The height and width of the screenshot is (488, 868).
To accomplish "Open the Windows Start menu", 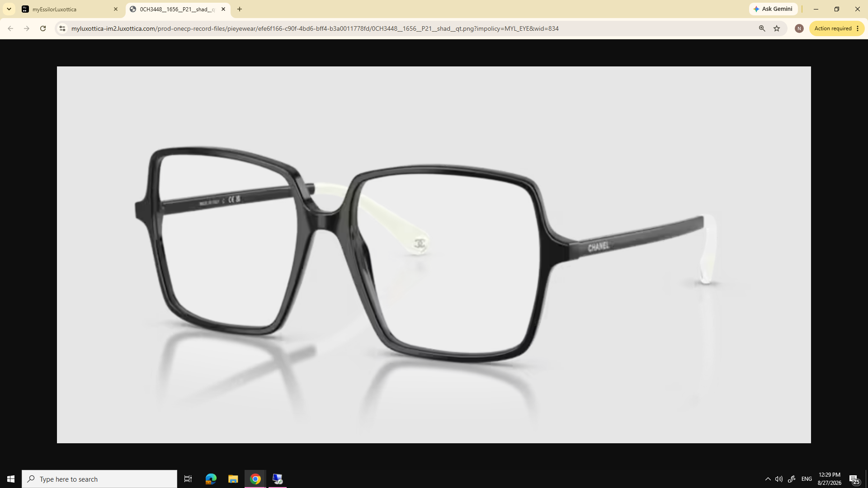I will coord(11,479).
